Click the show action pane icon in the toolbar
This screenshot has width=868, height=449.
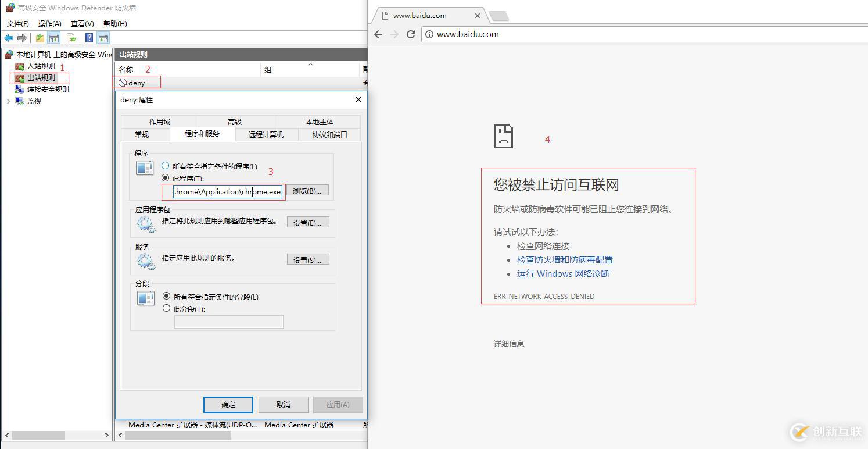pyautogui.click(x=103, y=38)
